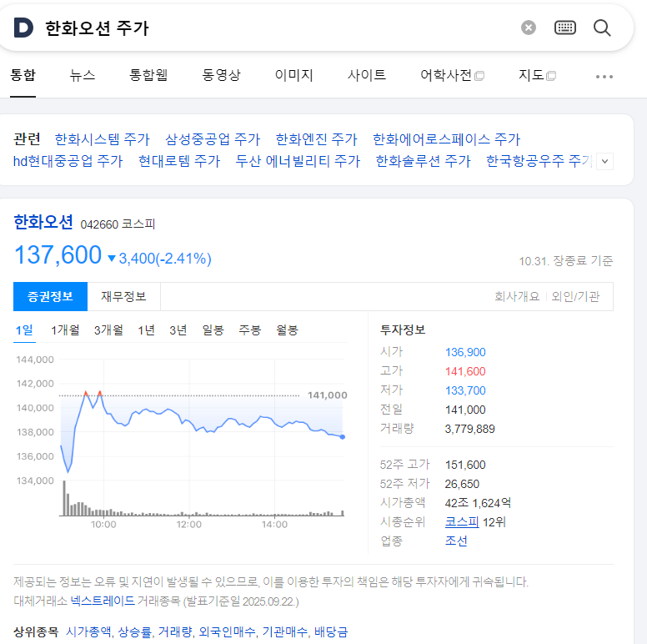This screenshot has height=644, width=647.
Task: Select the 1일 chart period
Action: (x=24, y=330)
